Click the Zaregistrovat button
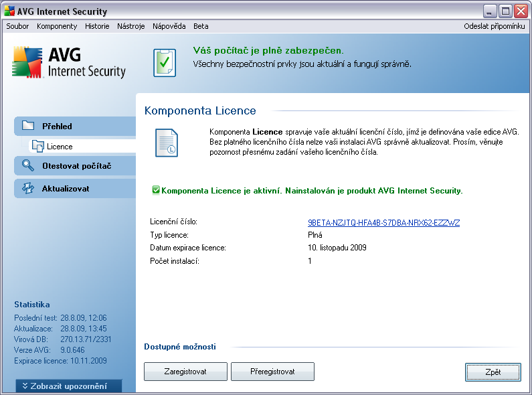532x395 pixels. [x=185, y=372]
